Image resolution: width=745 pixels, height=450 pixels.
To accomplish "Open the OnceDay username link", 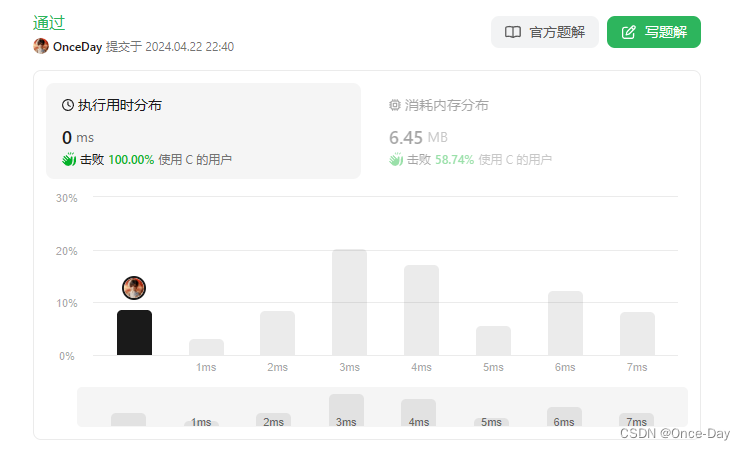I will (x=77, y=47).
